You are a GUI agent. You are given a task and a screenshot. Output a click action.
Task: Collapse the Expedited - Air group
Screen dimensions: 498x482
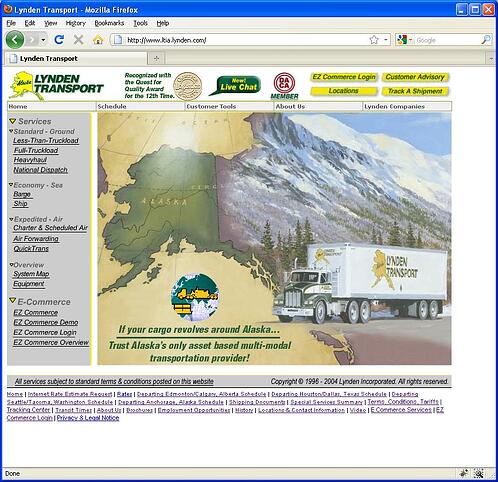(x=11, y=219)
